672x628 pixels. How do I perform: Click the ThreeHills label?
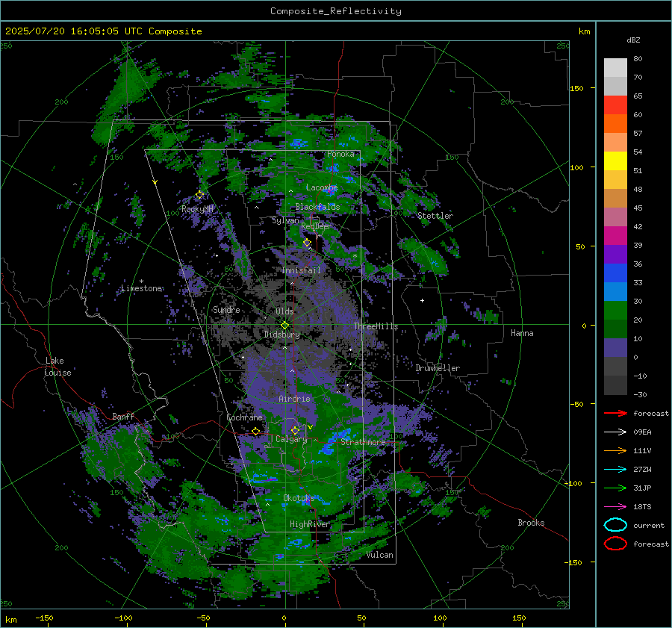pyautogui.click(x=376, y=326)
